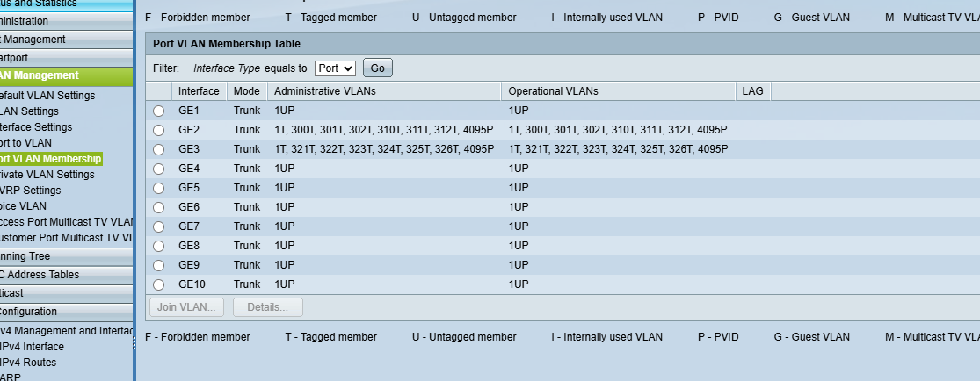The height and width of the screenshot is (381, 980).
Task: Expand the Spanning Tree menu section
Action: 35,256
